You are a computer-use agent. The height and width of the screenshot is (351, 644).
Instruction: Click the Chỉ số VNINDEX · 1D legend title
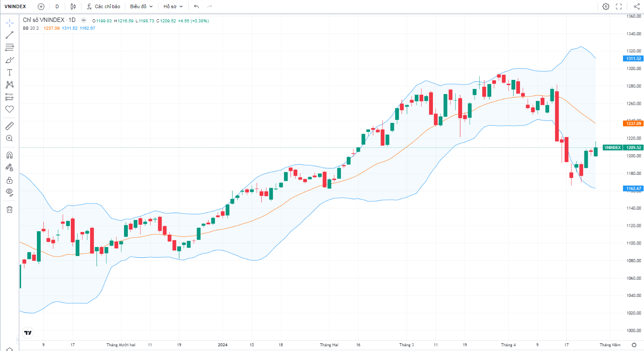[x=49, y=20]
